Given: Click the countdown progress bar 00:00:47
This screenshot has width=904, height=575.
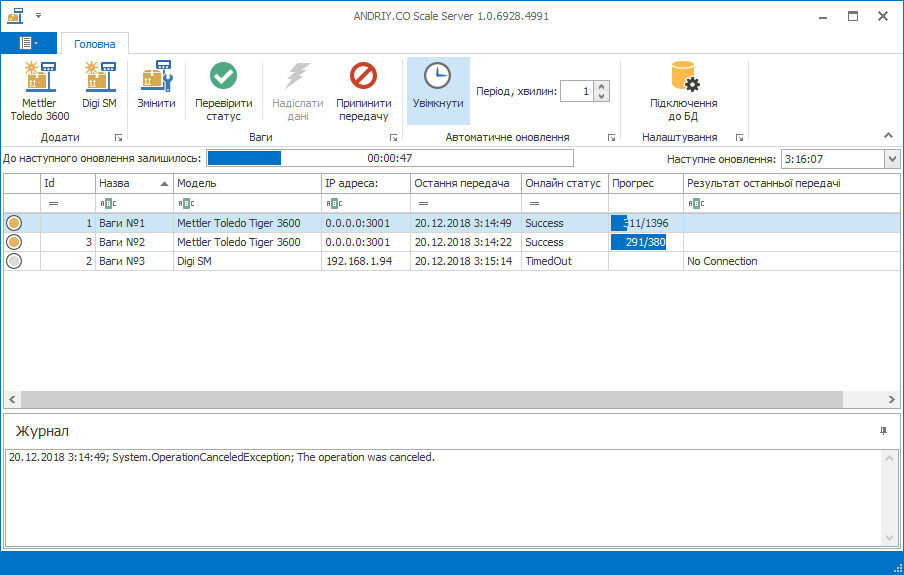Looking at the screenshot, I should 390,158.
